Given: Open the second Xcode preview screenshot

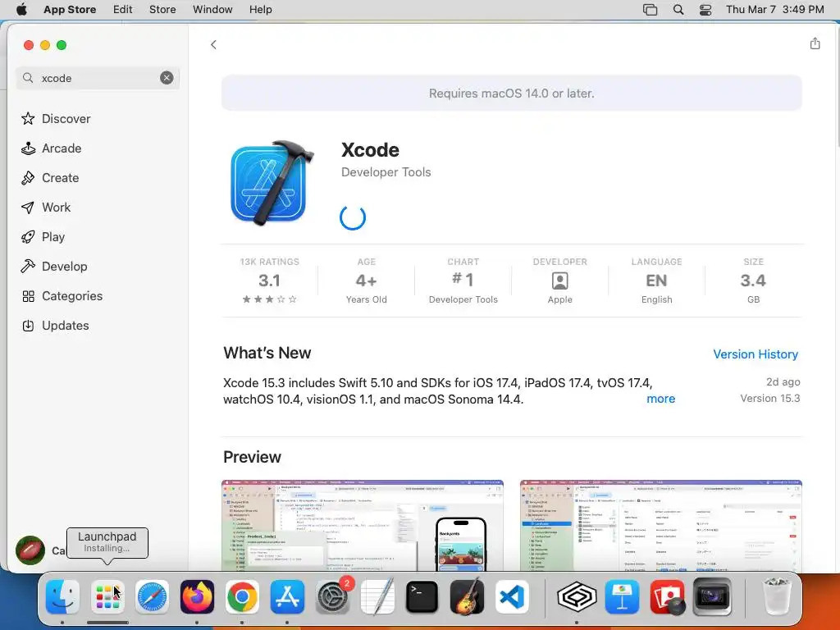Looking at the screenshot, I should (660, 526).
